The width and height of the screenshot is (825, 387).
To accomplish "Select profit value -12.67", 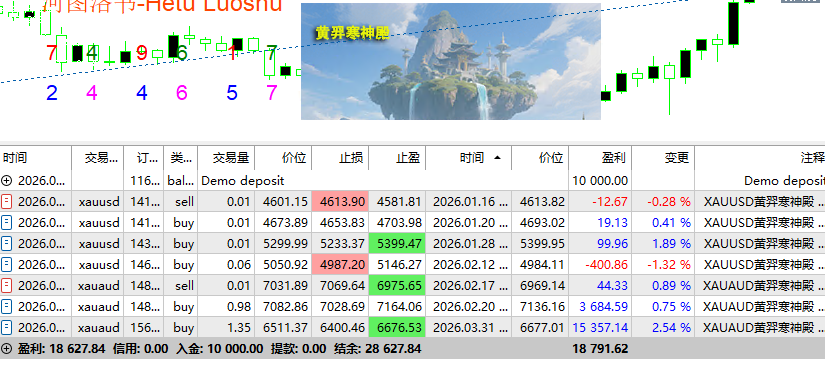I will pyautogui.click(x=609, y=202).
